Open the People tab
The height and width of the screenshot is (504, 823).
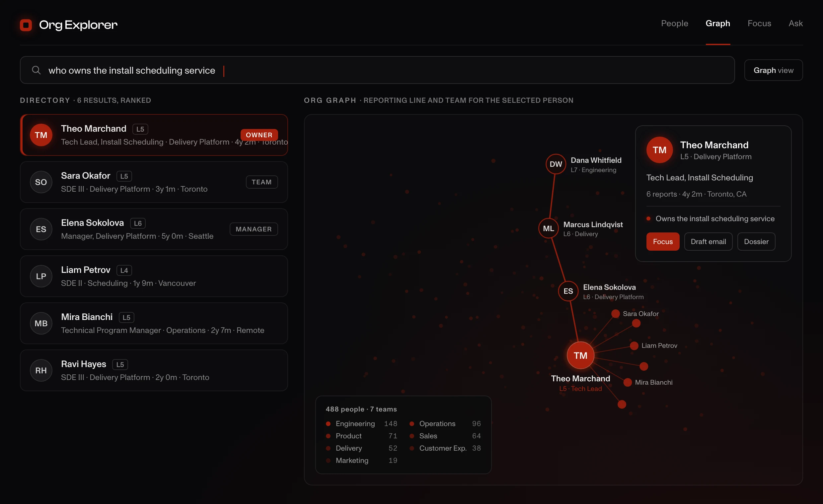click(674, 23)
